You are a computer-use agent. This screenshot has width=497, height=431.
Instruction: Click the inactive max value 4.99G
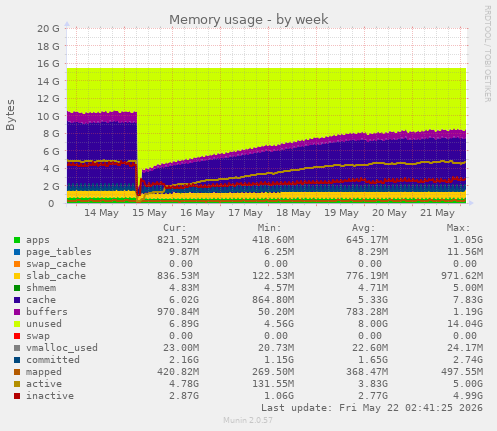click(x=468, y=396)
